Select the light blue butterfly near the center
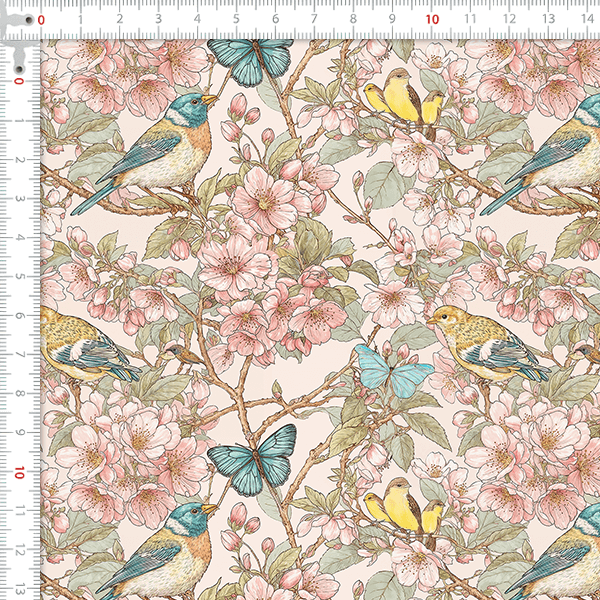Screen dimensions: 600x600 392,368
